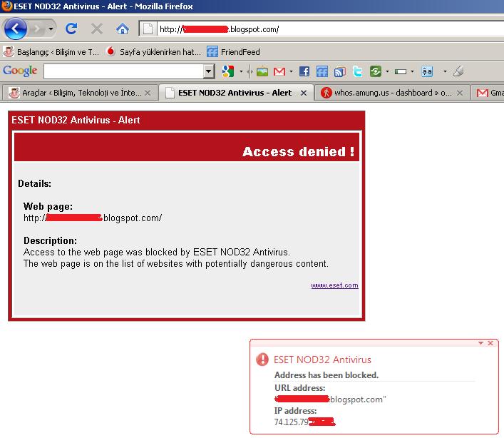Click the Google toolbar drag separator handle
Screen dimensions: 504x438
(x=250, y=71)
